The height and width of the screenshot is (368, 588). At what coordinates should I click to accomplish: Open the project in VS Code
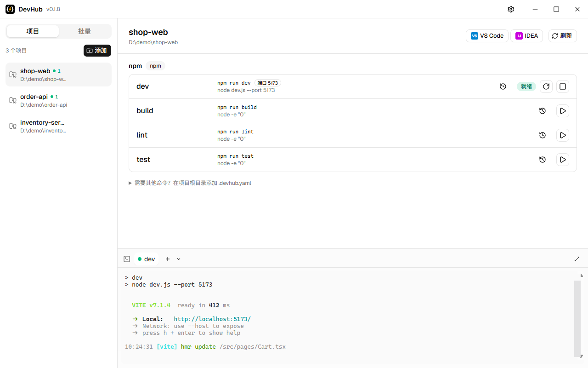[x=487, y=36]
